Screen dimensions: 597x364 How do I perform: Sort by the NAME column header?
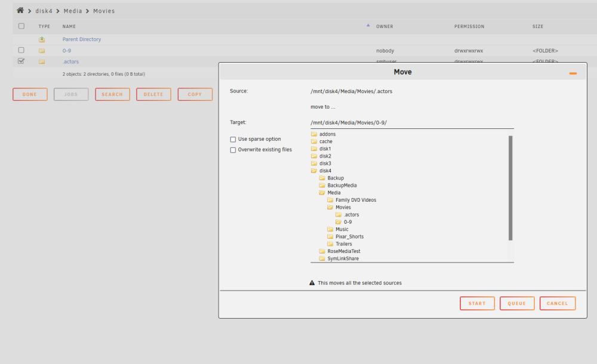tap(69, 26)
